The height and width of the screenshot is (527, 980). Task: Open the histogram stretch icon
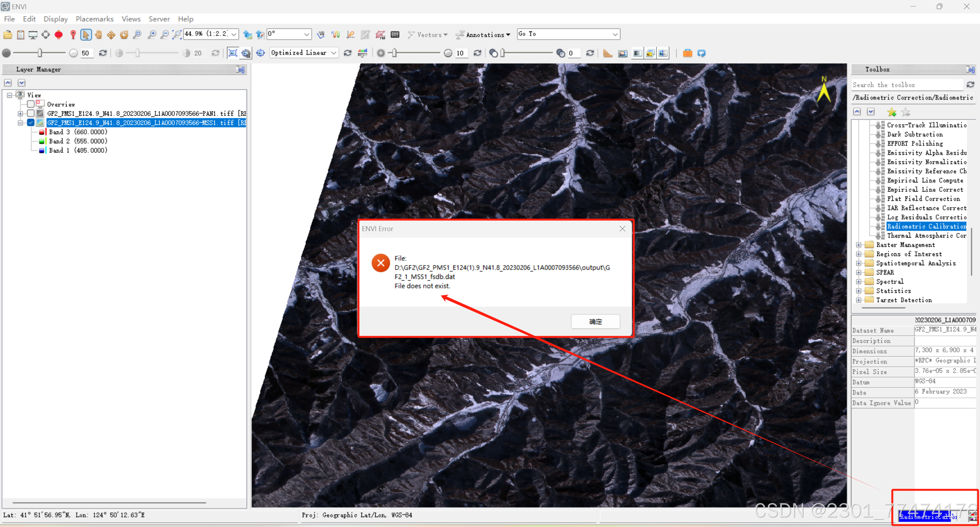pos(362,53)
